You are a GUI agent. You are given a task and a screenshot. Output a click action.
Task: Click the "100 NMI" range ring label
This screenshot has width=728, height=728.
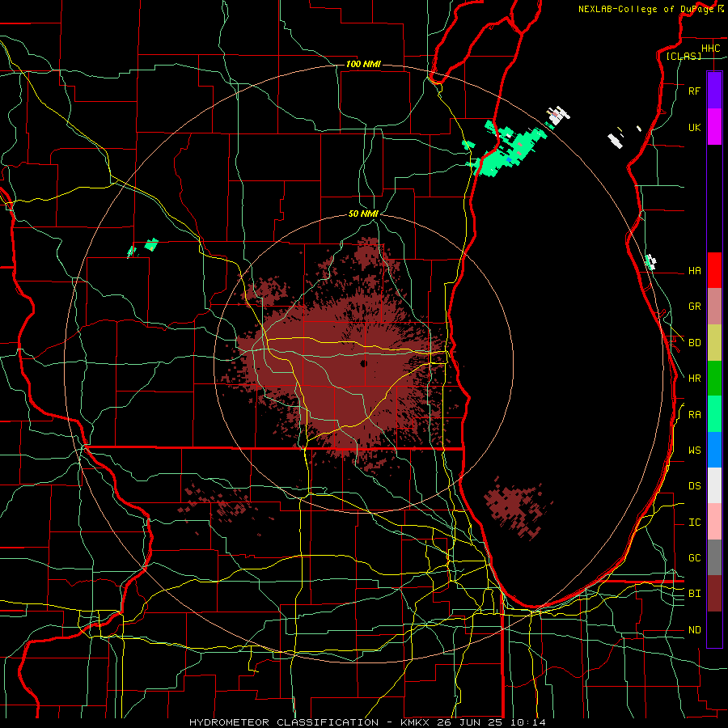(x=363, y=64)
